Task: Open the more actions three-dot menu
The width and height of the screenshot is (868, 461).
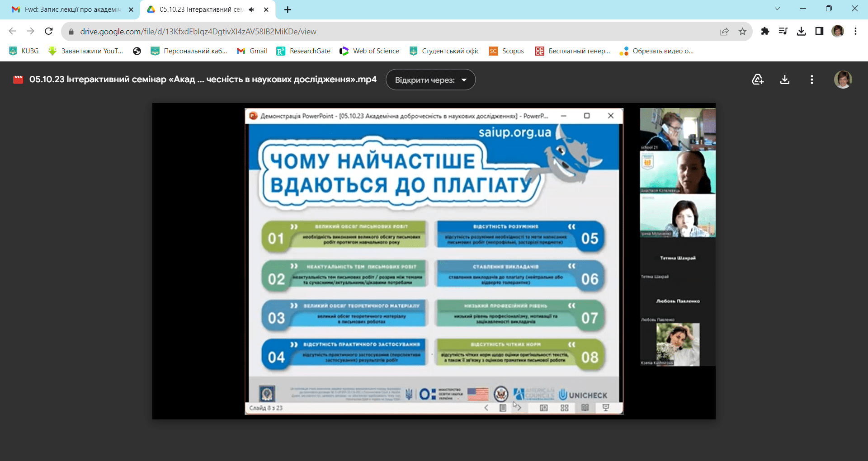Action: click(x=812, y=80)
